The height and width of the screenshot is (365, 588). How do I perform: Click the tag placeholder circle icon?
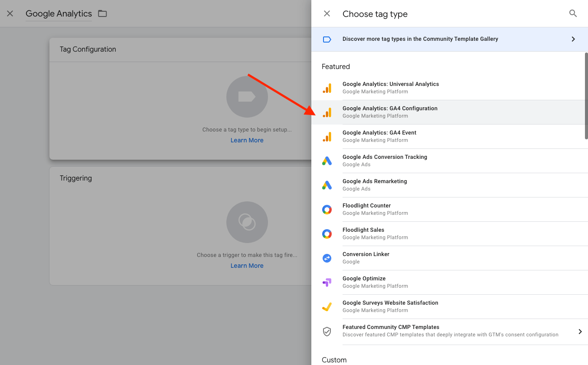247,97
